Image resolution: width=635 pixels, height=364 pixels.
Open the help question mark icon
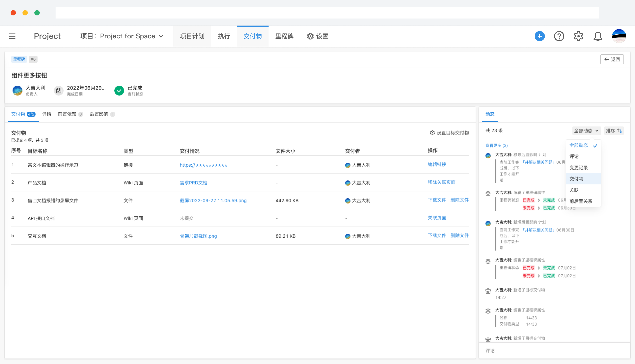point(559,36)
